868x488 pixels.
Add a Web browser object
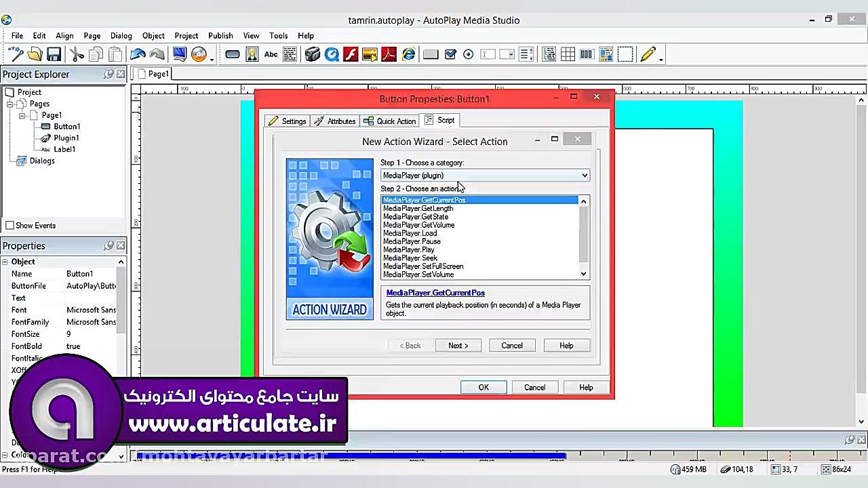[x=408, y=54]
